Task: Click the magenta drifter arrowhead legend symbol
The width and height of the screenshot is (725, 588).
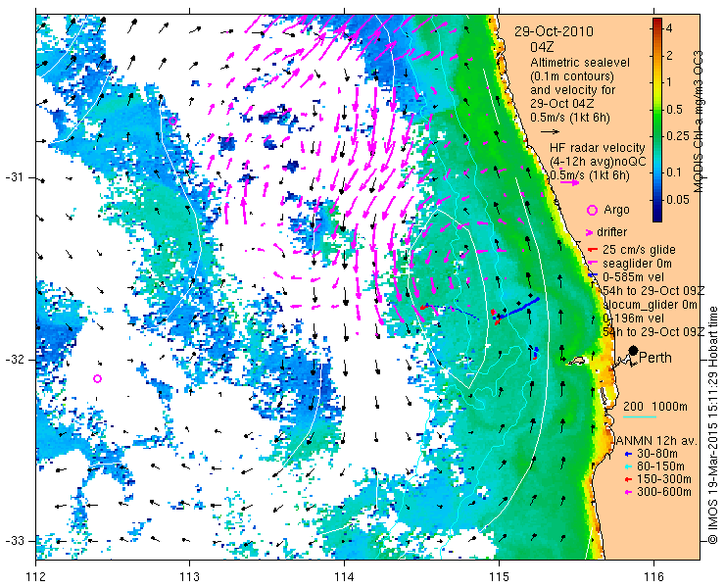Action: point(590,232)
